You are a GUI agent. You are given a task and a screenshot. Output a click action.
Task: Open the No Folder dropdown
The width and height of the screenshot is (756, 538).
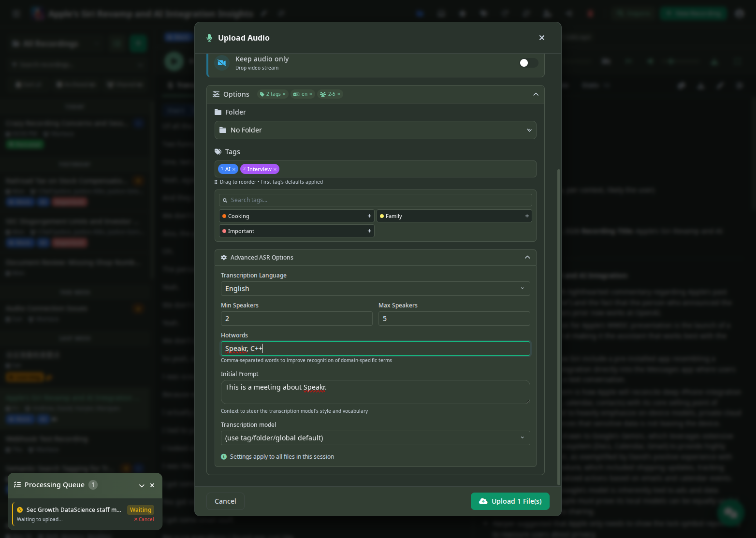coord(376,130)
